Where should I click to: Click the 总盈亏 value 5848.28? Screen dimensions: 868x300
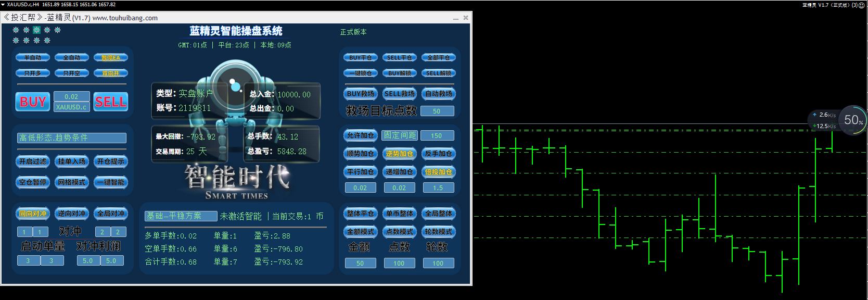coord(291,151)
